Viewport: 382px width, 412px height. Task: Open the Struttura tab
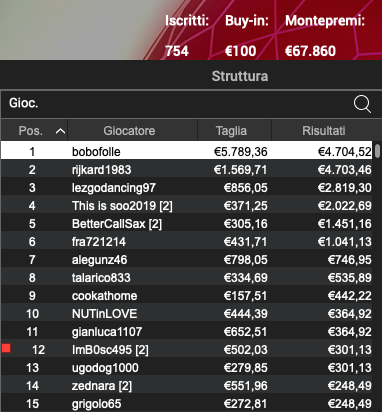(x=240, y=76)
